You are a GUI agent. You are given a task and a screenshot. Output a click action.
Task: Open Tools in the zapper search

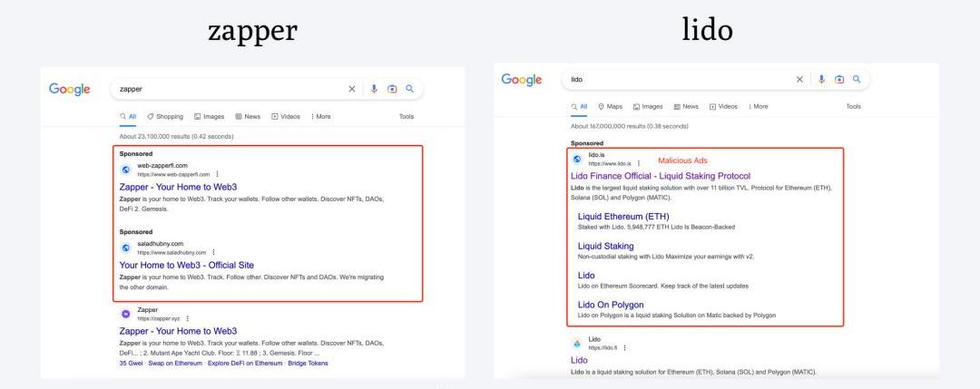coord(407,117)
